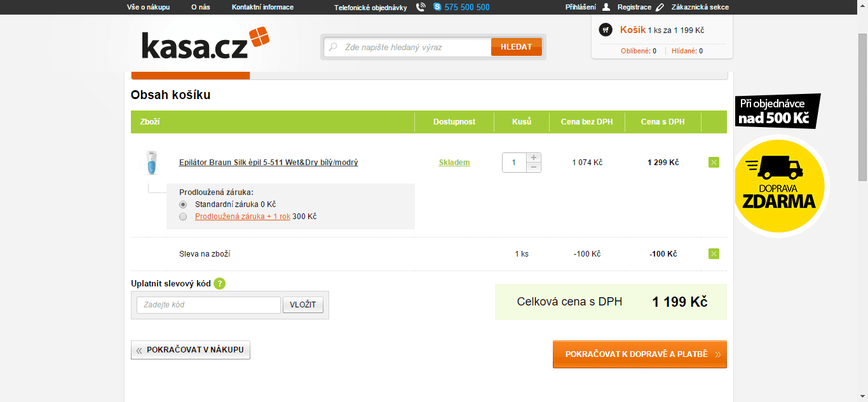Click Pokračovat v nákupu button

point(191,350)
